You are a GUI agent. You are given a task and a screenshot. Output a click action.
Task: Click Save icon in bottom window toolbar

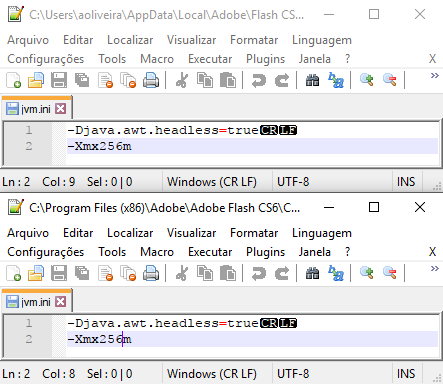(59, 273)
